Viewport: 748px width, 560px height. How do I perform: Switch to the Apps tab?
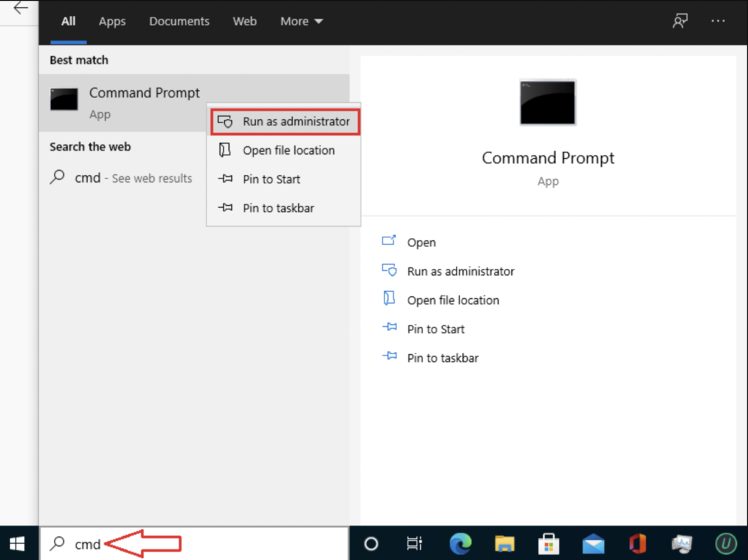coord(112,21)
